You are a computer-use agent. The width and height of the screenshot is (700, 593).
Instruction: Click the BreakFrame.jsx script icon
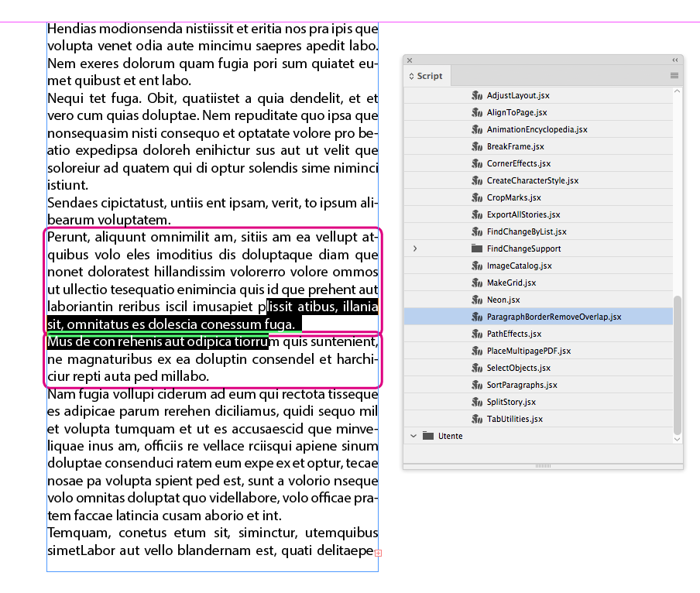click(x=477, y=146)
